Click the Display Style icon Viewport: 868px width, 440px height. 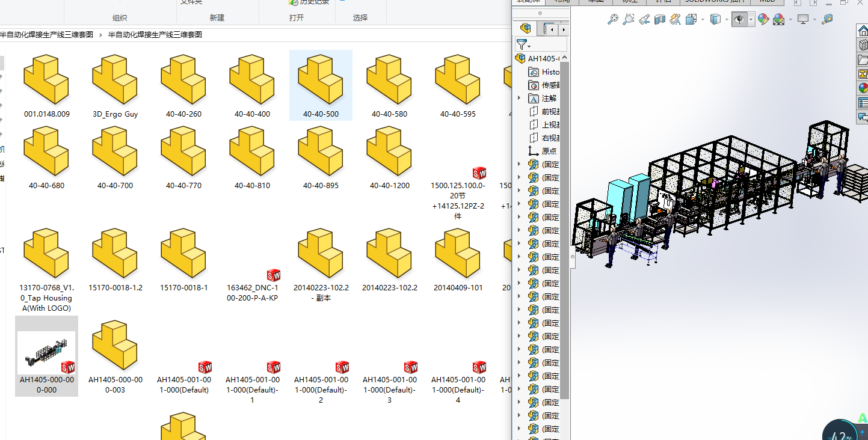click(715, 19)
